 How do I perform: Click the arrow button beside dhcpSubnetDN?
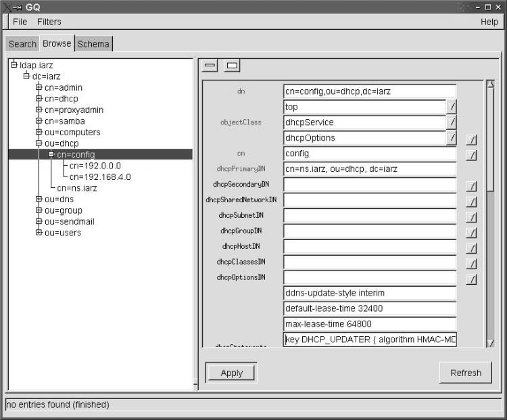click(x=472, y=217)
